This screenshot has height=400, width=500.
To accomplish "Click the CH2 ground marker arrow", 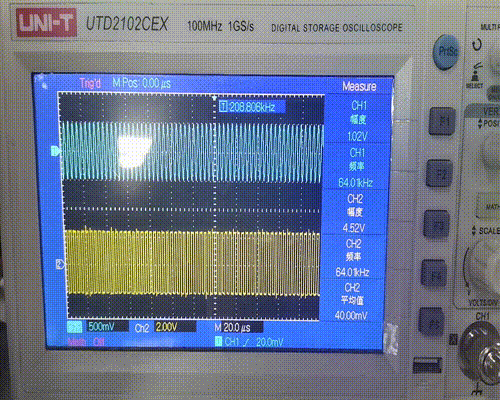I will click(60, 265).
